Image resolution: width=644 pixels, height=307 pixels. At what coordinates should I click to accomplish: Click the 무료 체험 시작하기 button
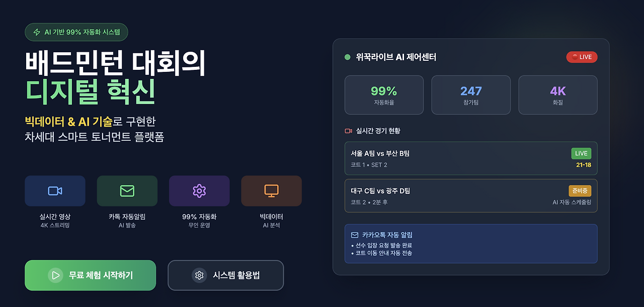(90, 275)
